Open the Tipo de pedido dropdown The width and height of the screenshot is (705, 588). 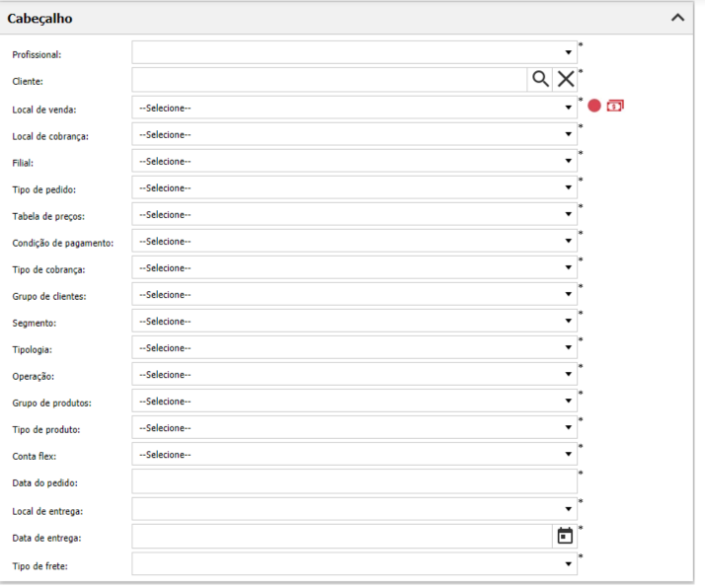pyautogui.click(x=354, y=187)
